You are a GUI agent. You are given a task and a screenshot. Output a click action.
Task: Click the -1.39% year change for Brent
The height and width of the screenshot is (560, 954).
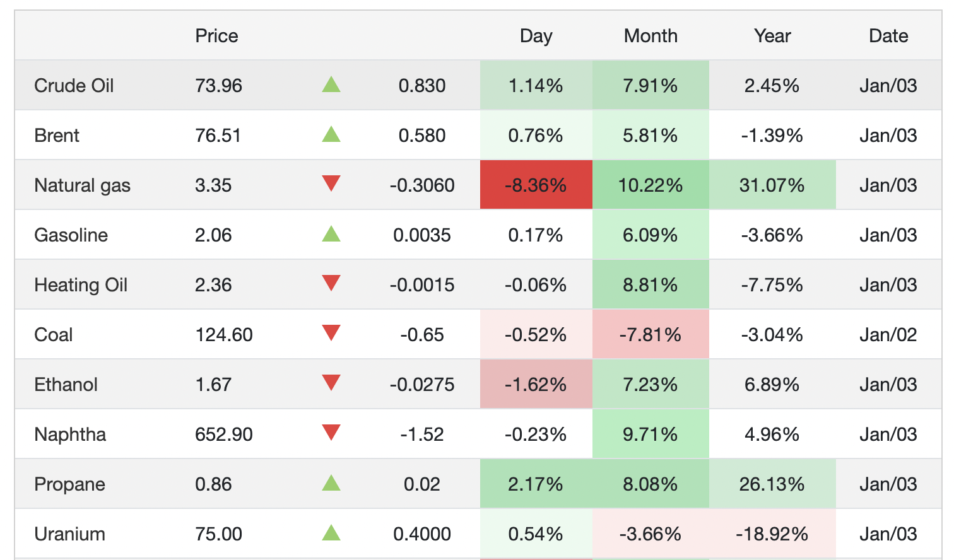point(772,136)
